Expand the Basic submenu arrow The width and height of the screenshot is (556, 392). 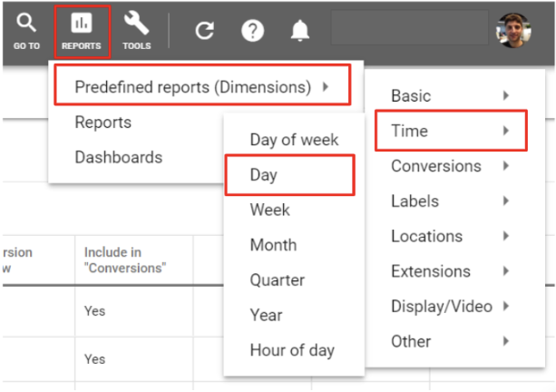(506, 95)
